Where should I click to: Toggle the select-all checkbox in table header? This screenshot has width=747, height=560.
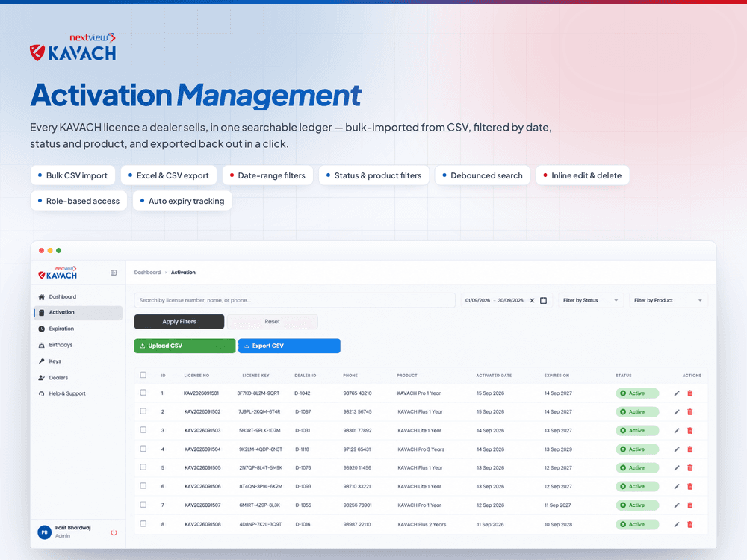[x=143, y=375]
